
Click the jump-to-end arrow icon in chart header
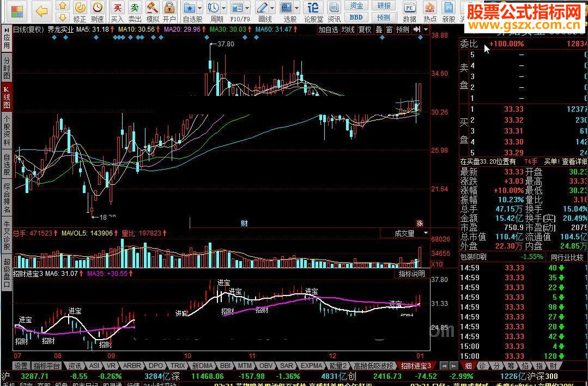[x=417, y=29]
